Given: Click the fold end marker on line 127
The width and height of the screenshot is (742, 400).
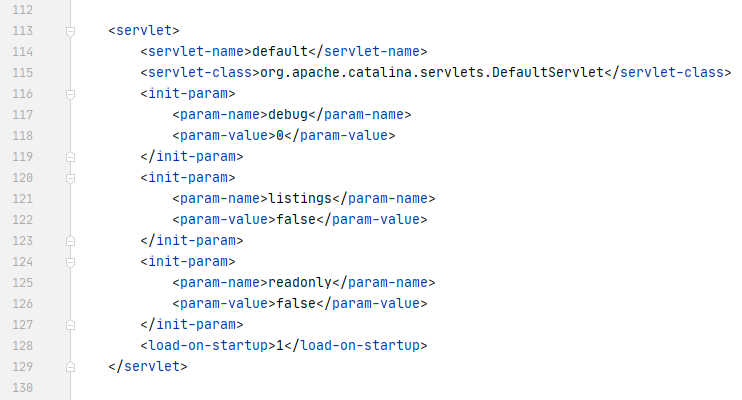Looking at the screenshot, I should [x=70, y=324].
